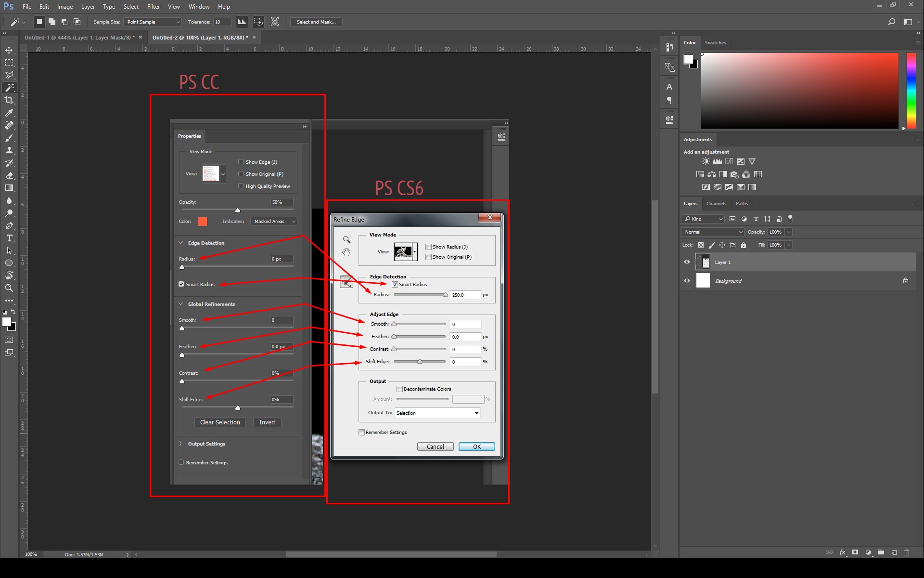Viewport: 924px width, 578px height.
Task: Toggle layer filtering on/off switch
Action: [x=790, y=218]
